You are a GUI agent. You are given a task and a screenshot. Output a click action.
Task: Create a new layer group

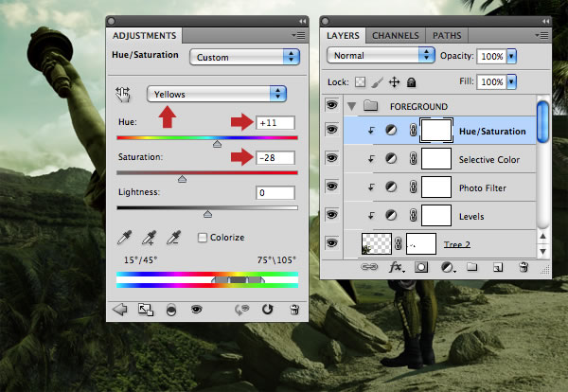pos(471,267)
